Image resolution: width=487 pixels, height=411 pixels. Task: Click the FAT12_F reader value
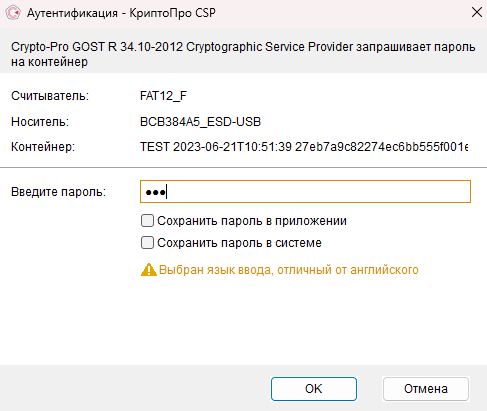(163, 96)
